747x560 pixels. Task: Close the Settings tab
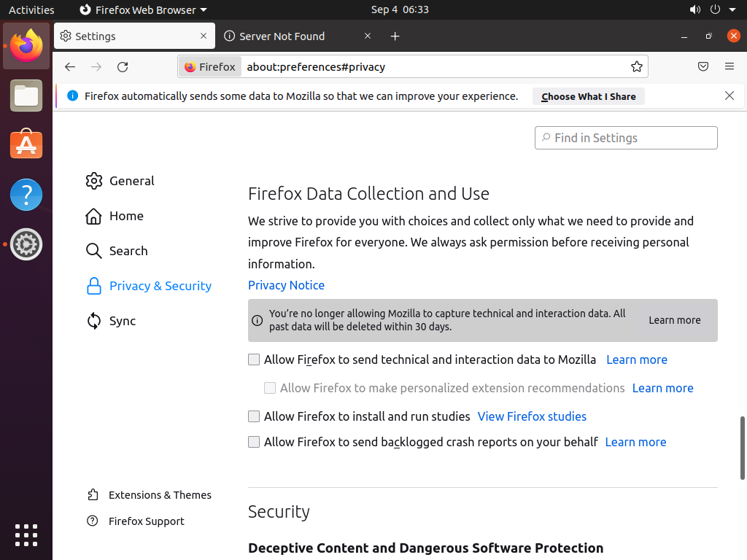[x=204, y=36]
